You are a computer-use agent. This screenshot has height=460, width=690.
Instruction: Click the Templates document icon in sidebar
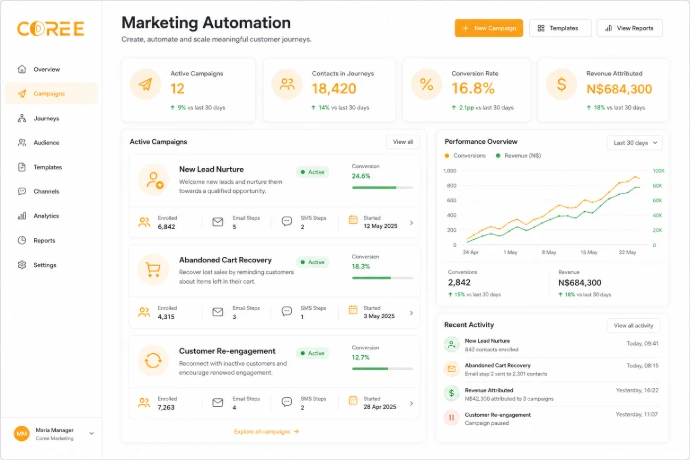click(x=22, y=167)
